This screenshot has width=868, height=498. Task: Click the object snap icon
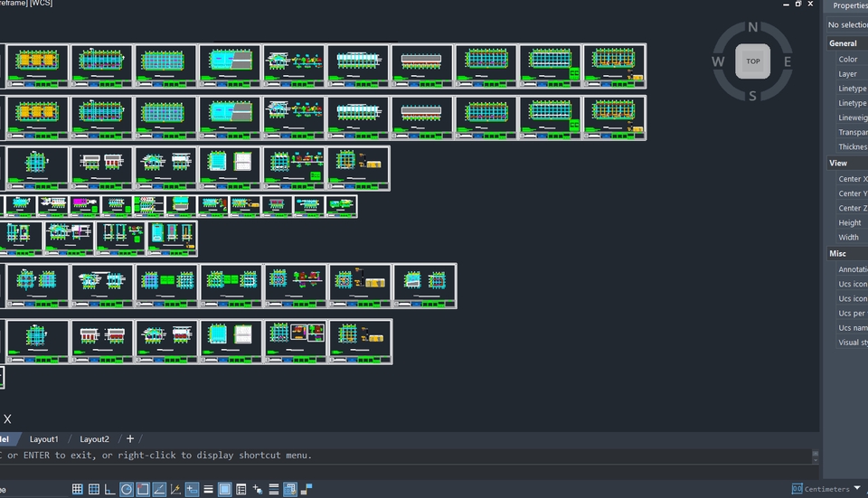(x=143, y=489)
